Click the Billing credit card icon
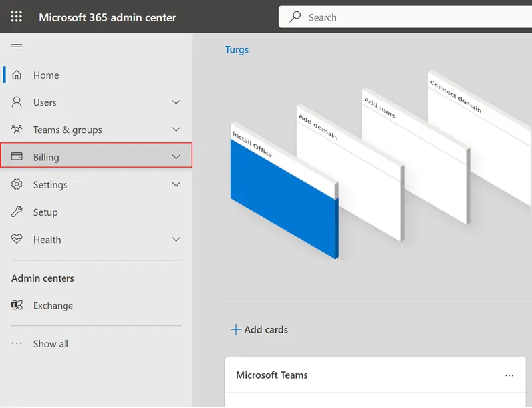Image resolution: width=532 pixels, height=408 pixels. (17, 157)
